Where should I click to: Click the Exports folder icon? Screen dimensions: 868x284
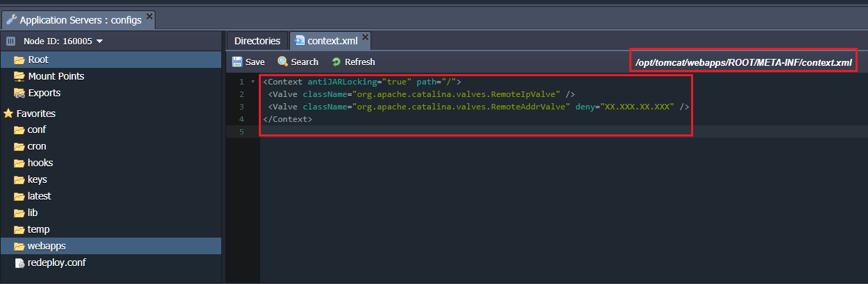(x=19, y=93)
